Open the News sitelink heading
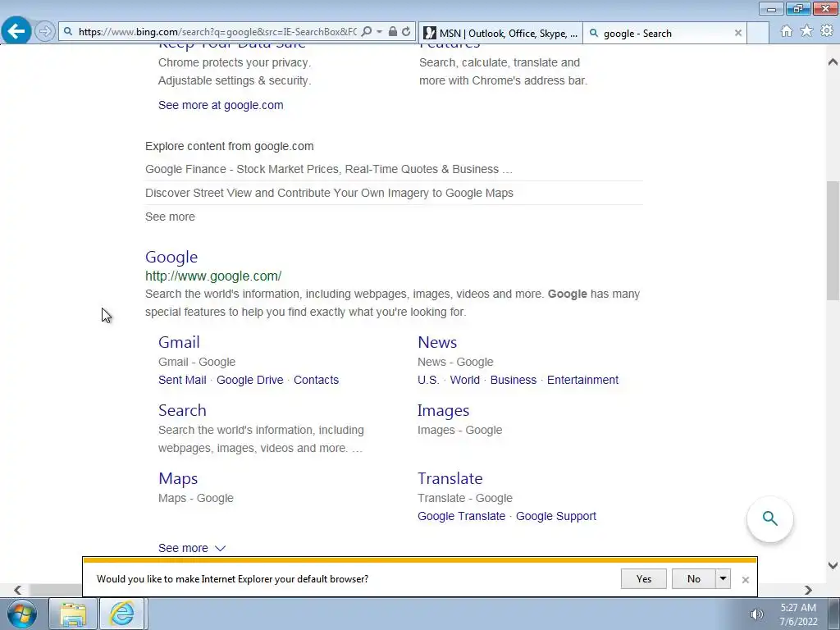Image resolution: width=840 pixels, height=630 pixels. coord(437,342)
